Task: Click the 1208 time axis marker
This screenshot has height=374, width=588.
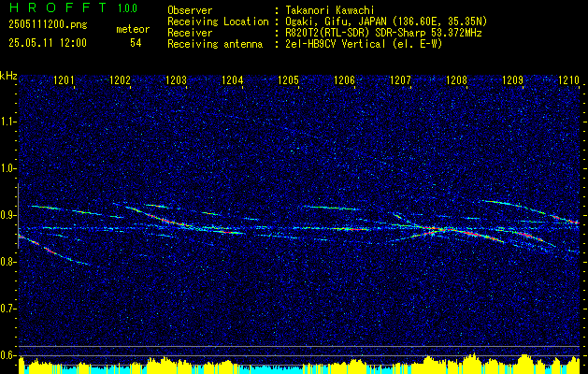Action: pyautogui.click(x=457, y=79)
